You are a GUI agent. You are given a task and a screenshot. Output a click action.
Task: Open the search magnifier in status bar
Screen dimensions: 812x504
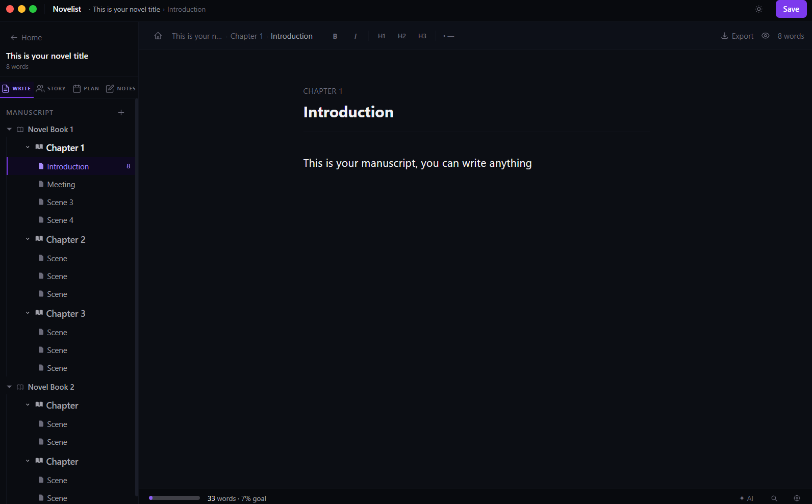pyautogui.click(x=774, y=498)
